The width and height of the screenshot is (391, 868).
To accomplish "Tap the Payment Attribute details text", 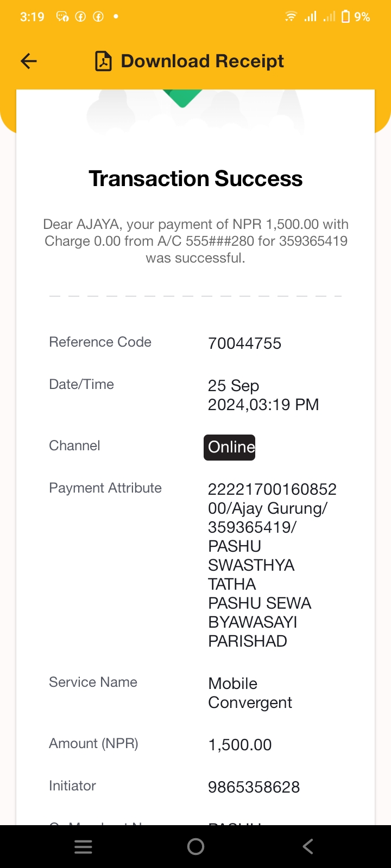I will click(273, 565).
